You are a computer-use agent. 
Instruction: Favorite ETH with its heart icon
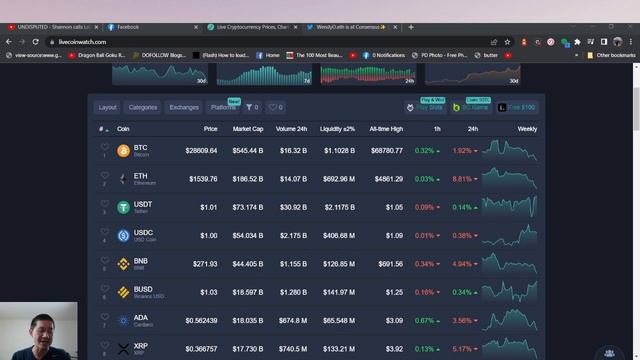[x=104, y=175]
